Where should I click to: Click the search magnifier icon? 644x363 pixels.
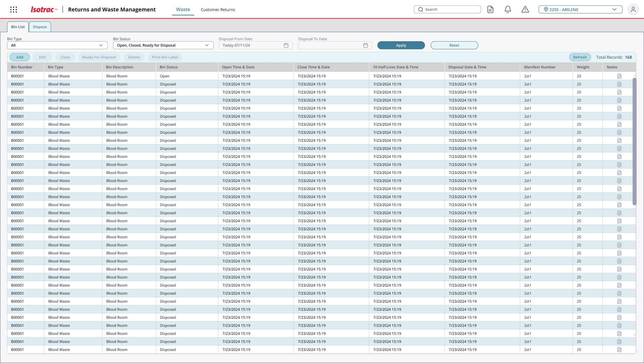tap(421, 9)
